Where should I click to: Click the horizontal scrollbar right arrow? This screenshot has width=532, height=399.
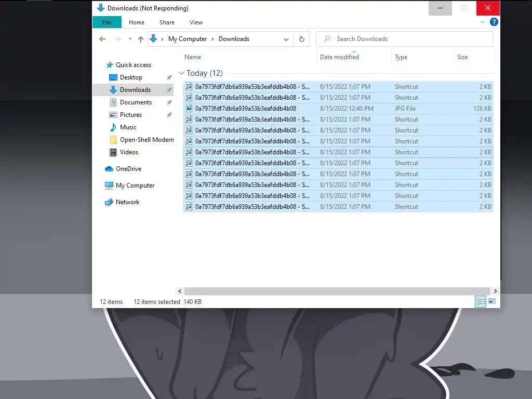(495, 291)
